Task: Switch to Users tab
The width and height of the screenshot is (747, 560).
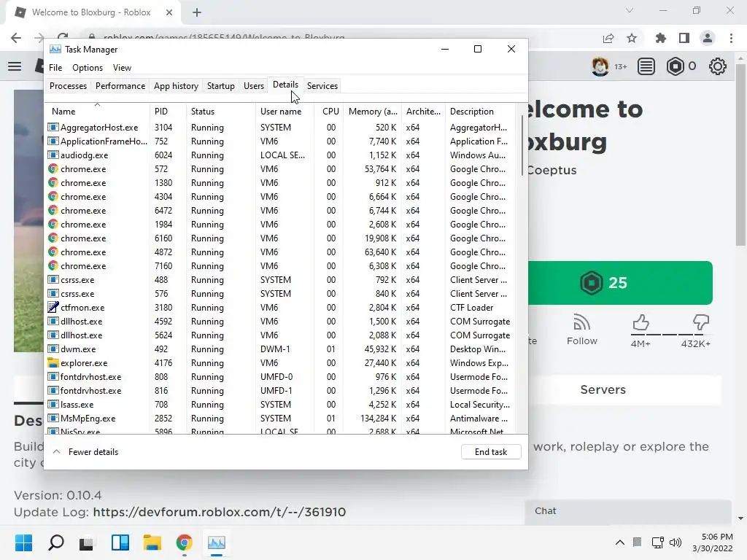Action: pyautogui.click(x=253, y=86)
